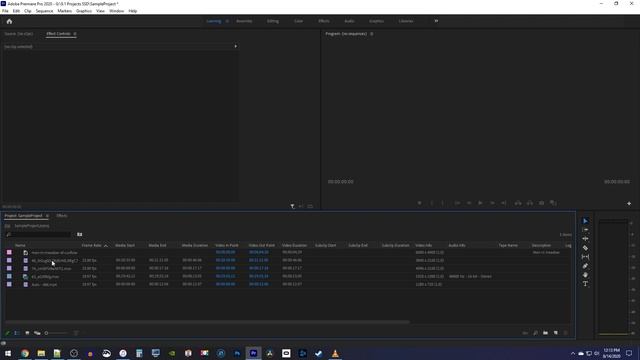Open the Markers menu
The image size is (640, 360).
coord(64,11)
